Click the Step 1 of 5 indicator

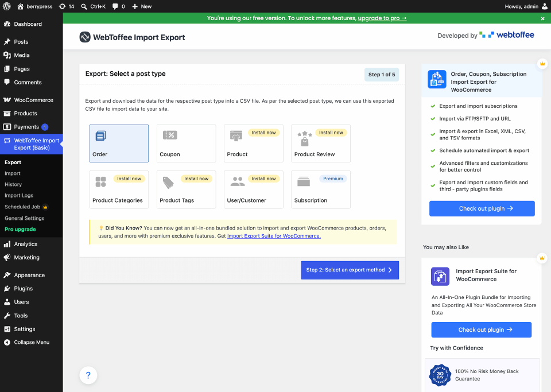[x=382, y=75]
